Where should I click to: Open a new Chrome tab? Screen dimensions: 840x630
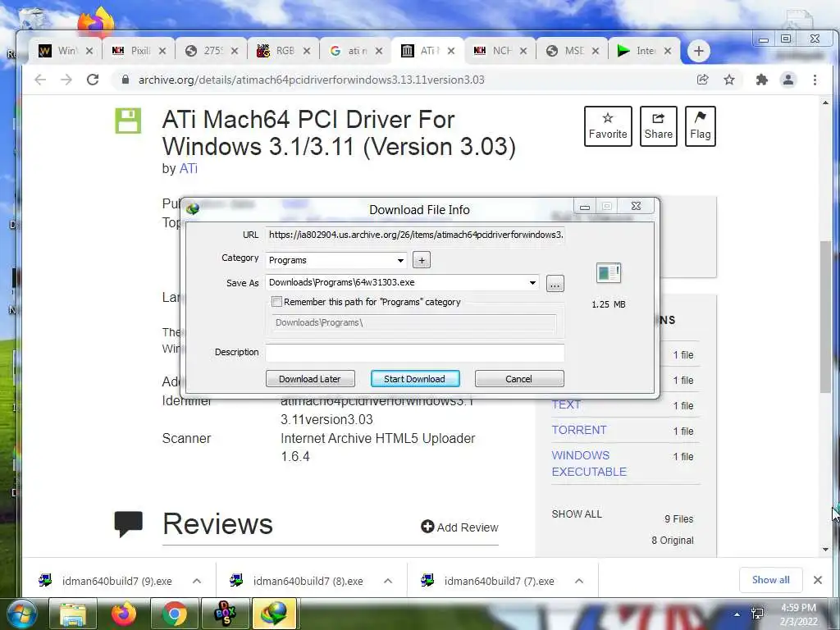[698, 51]
